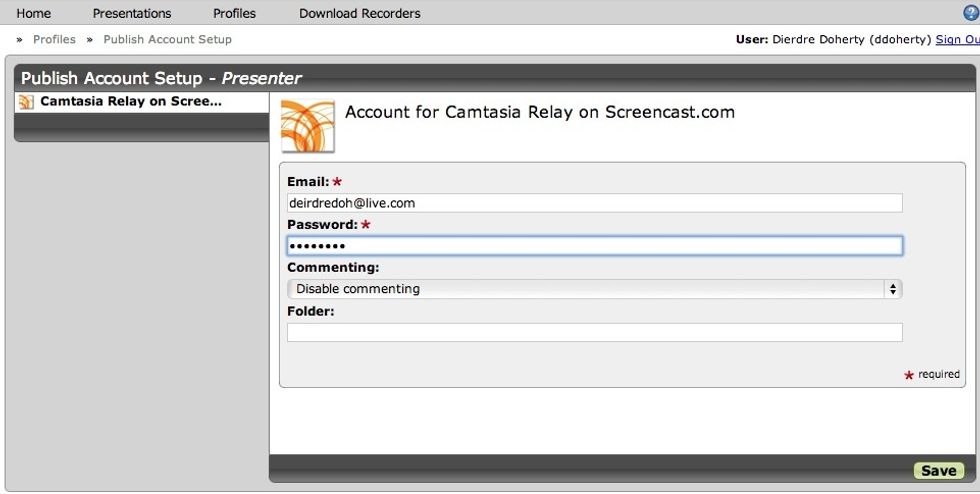This screenshot has width=980, height=494.
Task: Expand the Disable commenting dropdown
Action: click(594, 289)
